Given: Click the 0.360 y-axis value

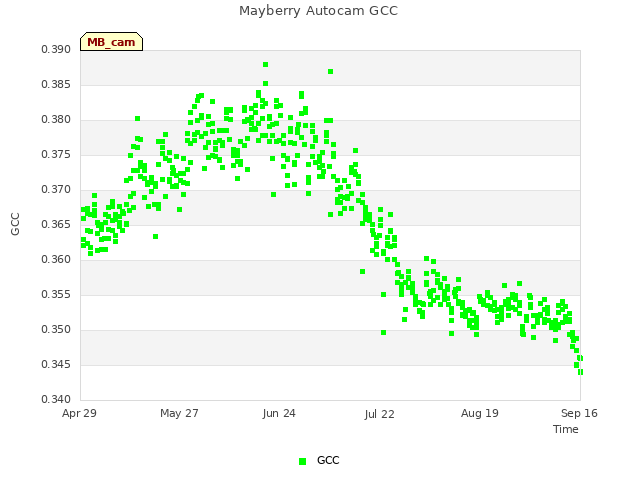Looking at the screenshot, I should [x=56, y=260].
